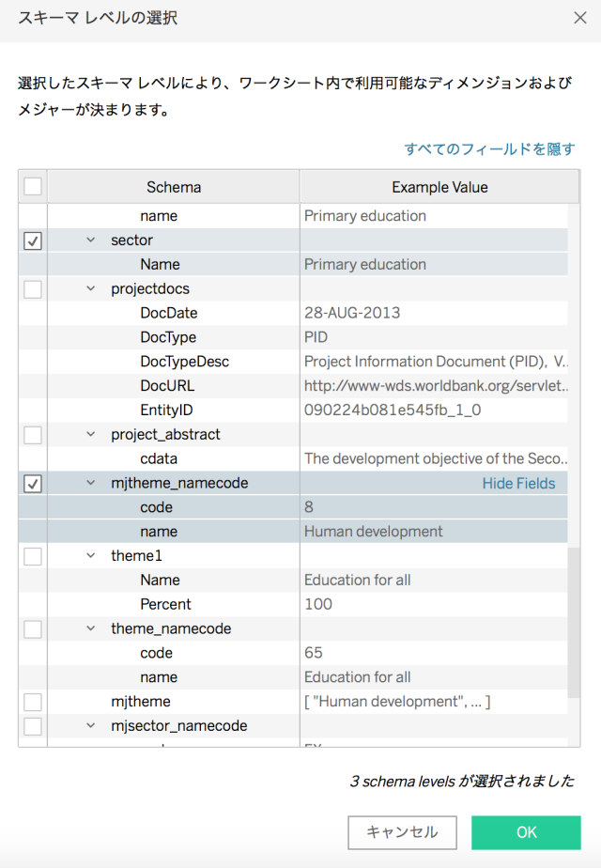The width and height of the screenshot is (601, 868).
Task: Click the projectdocs tree label
Action: coord(150,289)
